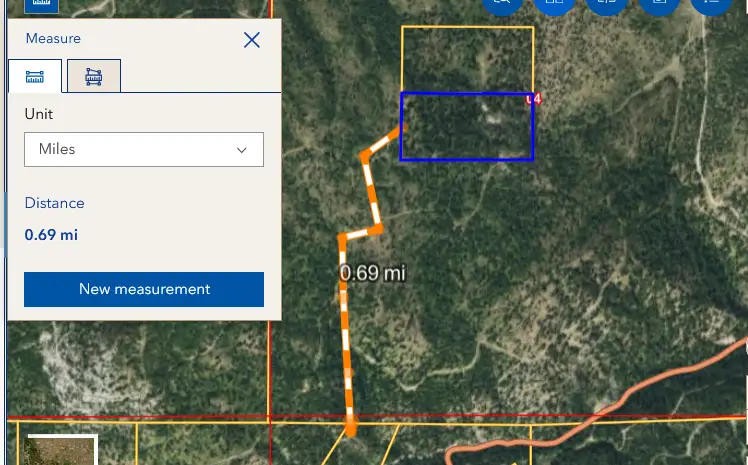Click the measurement line's endpoint at the blue parcel
The height and width of the screenshot is (465, 748).
[402, 128]
